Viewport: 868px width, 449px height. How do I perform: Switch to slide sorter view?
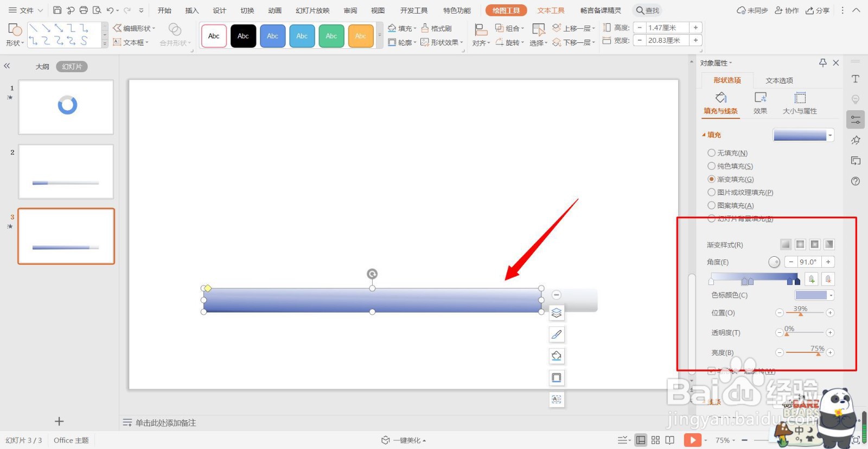[655, 440]
